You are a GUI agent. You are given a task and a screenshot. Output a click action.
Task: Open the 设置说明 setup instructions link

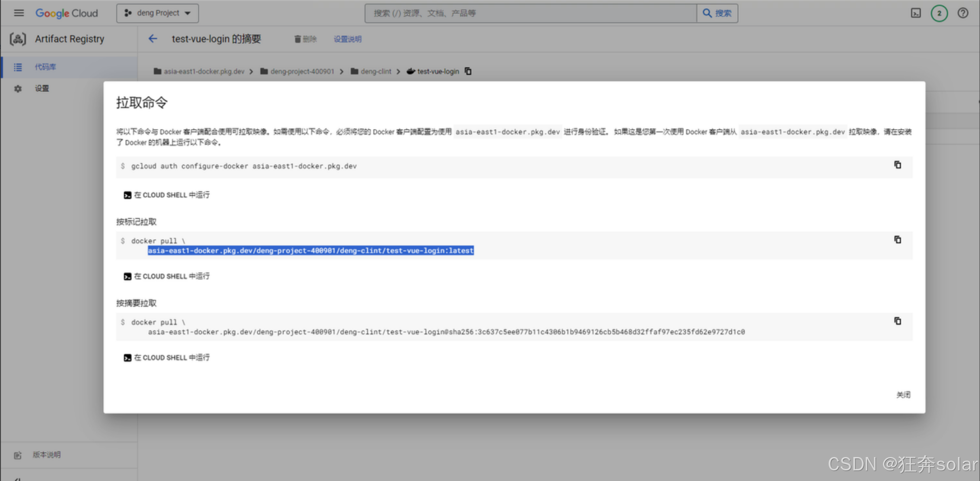point(348,39)
